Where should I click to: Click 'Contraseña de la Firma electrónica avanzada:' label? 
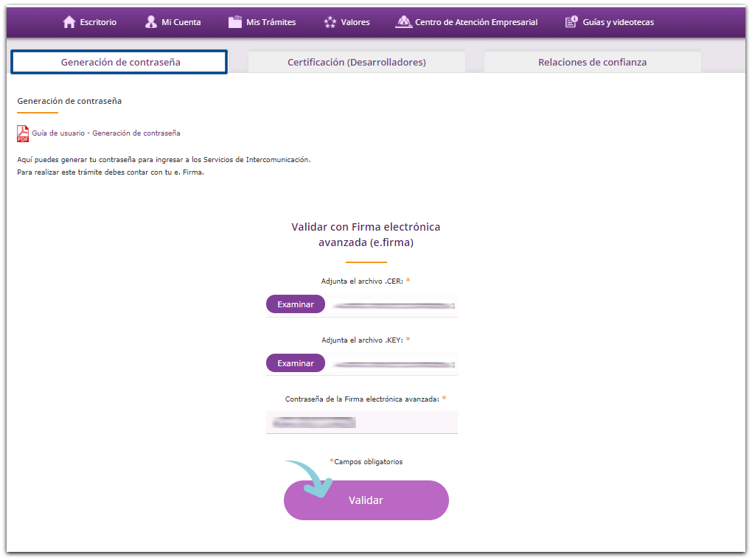tap(362, 399)
